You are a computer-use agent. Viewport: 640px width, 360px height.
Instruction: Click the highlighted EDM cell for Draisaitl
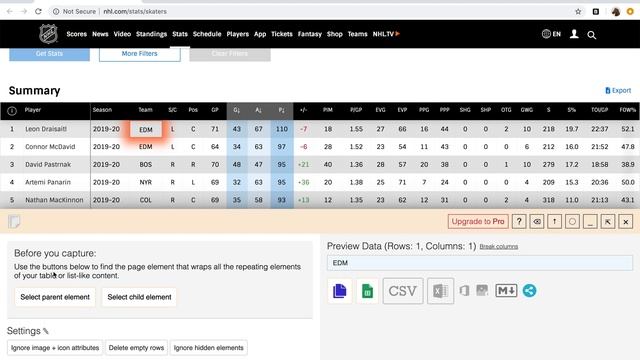[146, 129]
